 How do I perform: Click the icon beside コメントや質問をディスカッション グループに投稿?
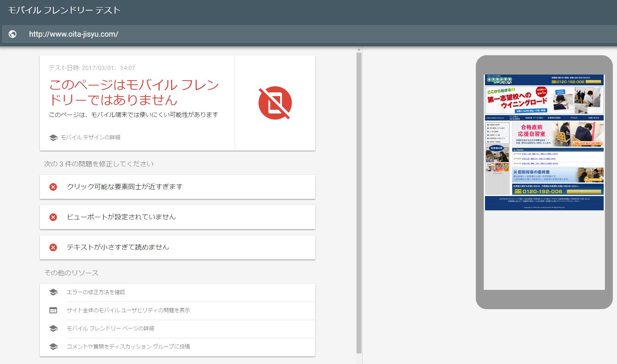[x=53, y=347]
